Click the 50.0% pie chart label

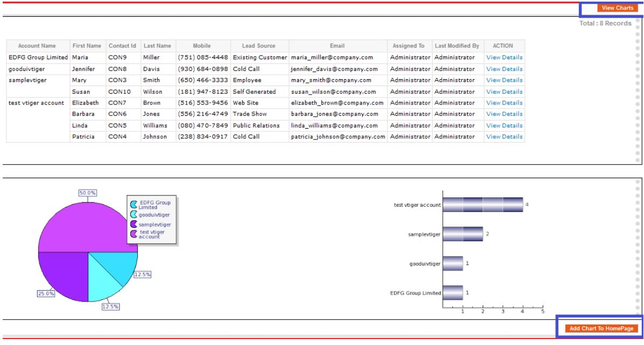87,193
